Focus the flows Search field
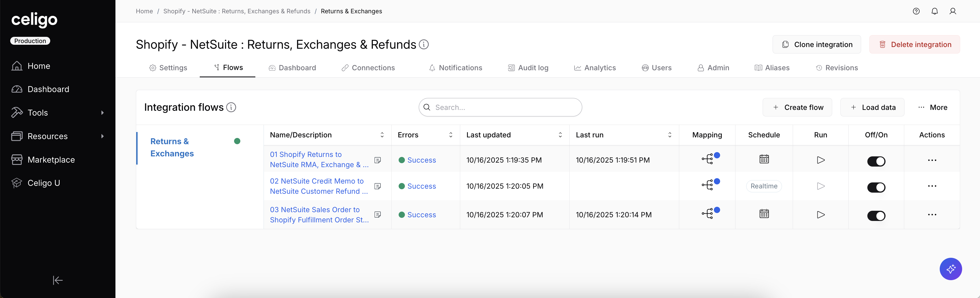This screenshot has height=298, width=980. click(x=500, y=107)
